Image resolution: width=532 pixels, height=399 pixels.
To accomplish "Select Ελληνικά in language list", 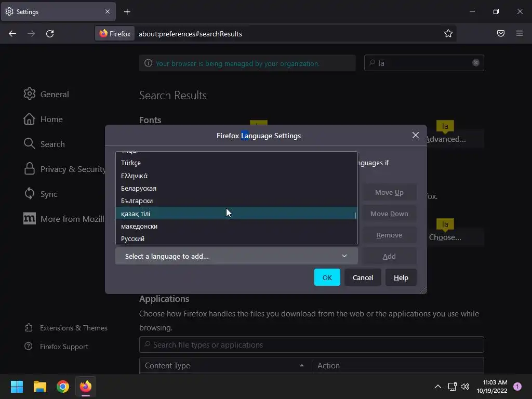I will (x=236, y=176).
